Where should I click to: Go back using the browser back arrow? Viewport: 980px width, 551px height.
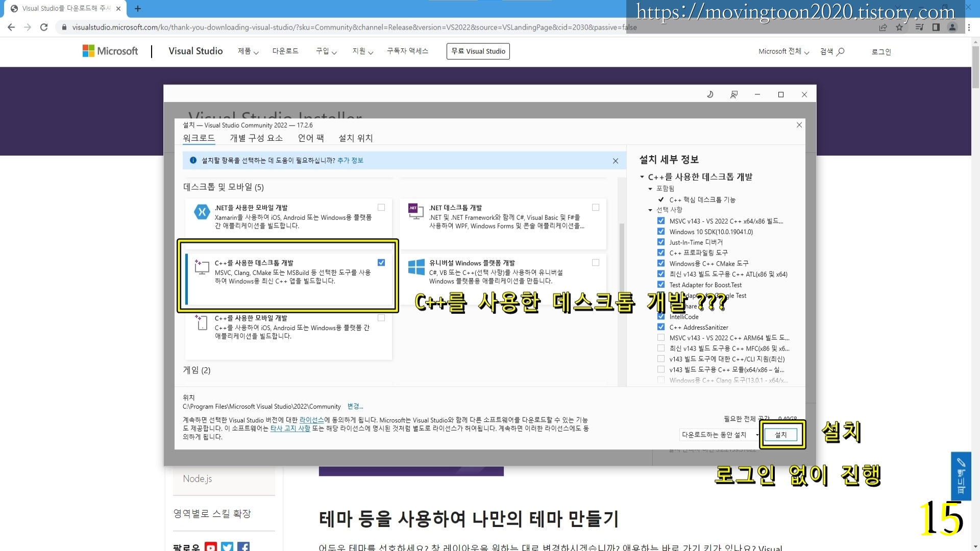coord(11,27)
